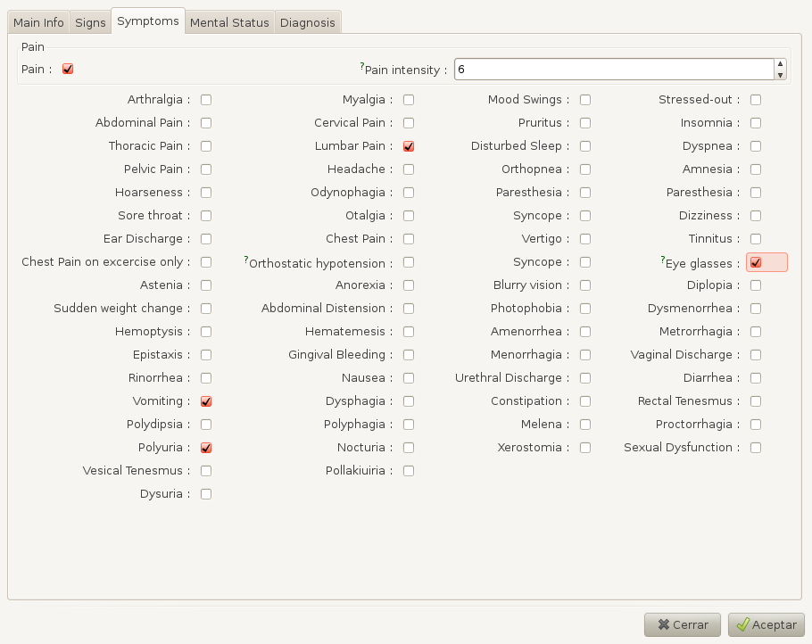
Task: Check the Constipation checkbox
Action: pyautogui.click(x=585, y=401)
